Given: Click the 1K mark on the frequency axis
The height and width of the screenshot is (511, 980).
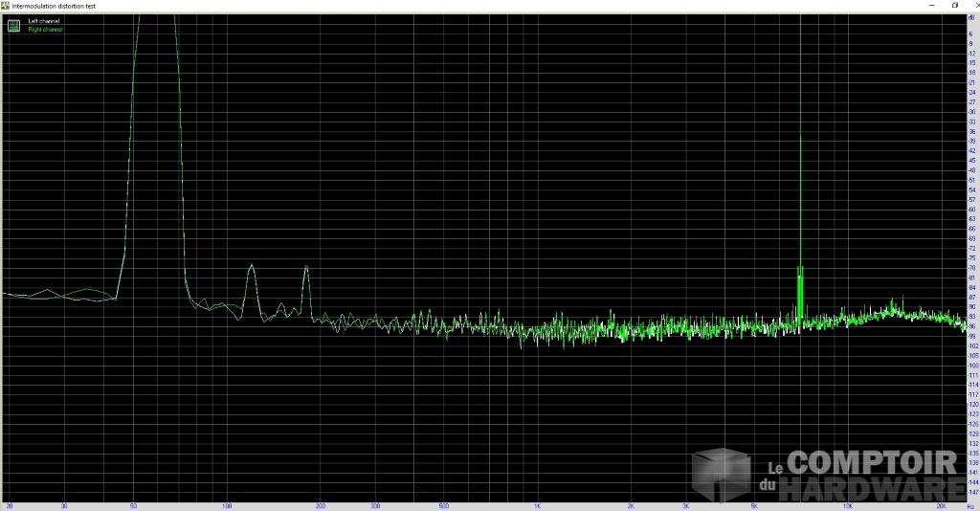Looking at the screenshot, I should [538, 505].
